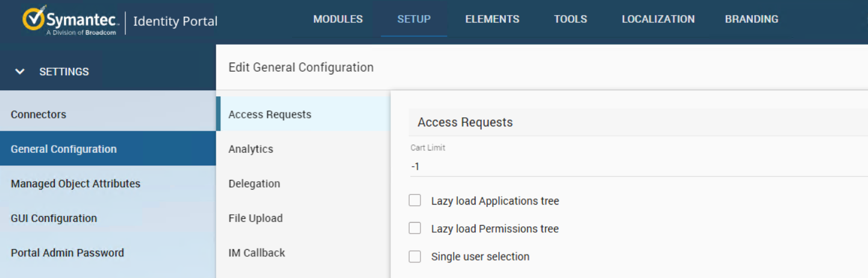
Task: Select the Analytics configuration section
Action: 251,149
